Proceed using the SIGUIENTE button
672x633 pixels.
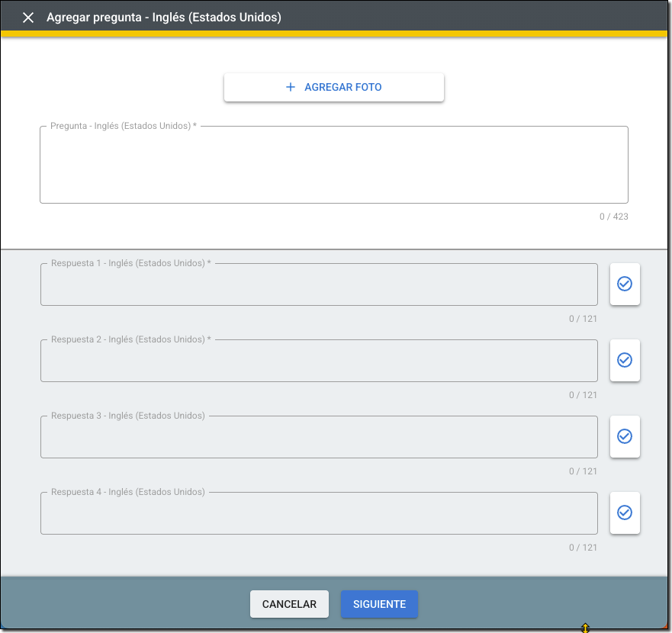(379, 604)
